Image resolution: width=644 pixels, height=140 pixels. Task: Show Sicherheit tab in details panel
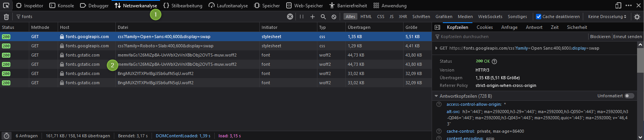577,27
